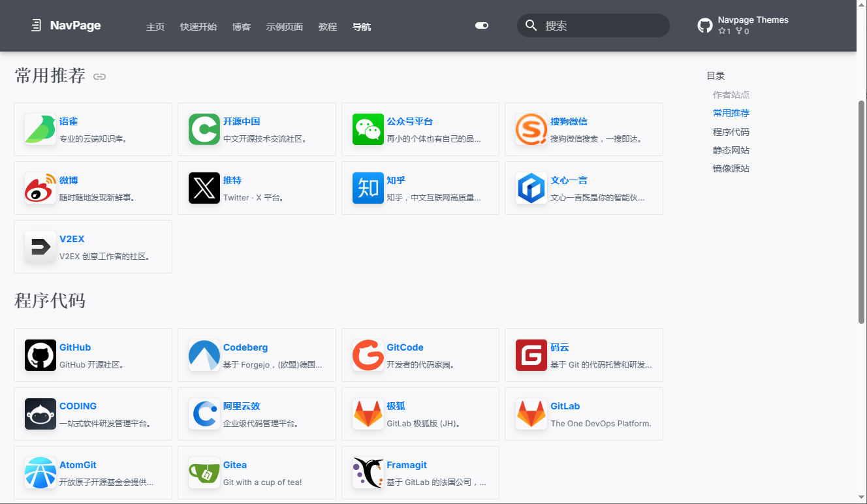Click the CODING monkey icon

40,414
